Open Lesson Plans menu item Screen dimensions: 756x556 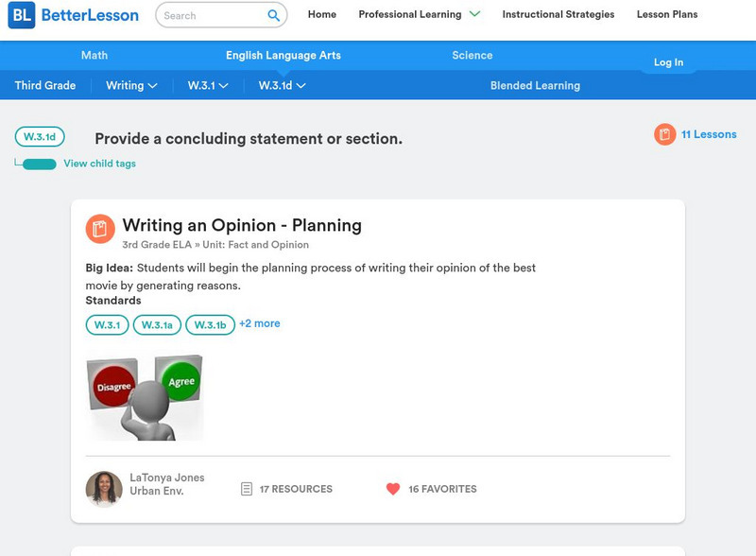[667, 14]
